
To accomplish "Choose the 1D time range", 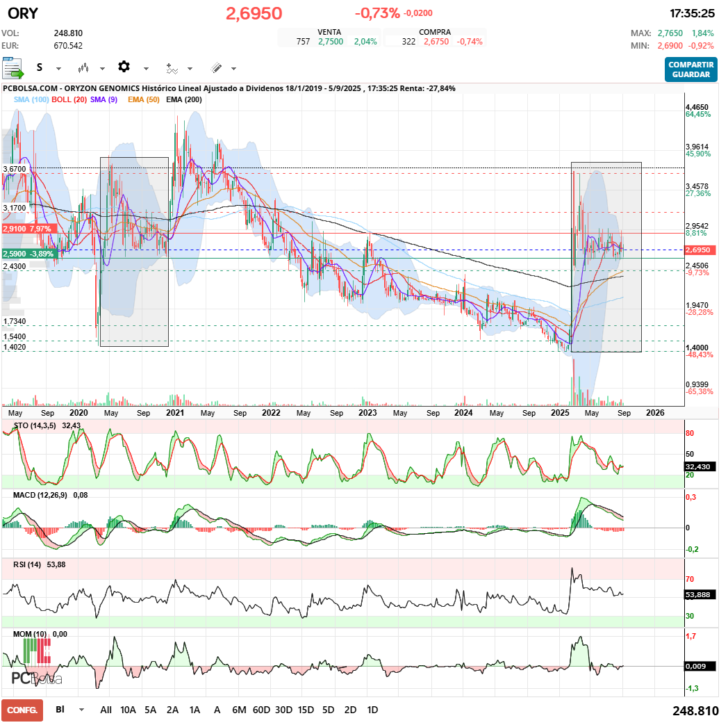I will pyautogui.click(x=373, y=710).
